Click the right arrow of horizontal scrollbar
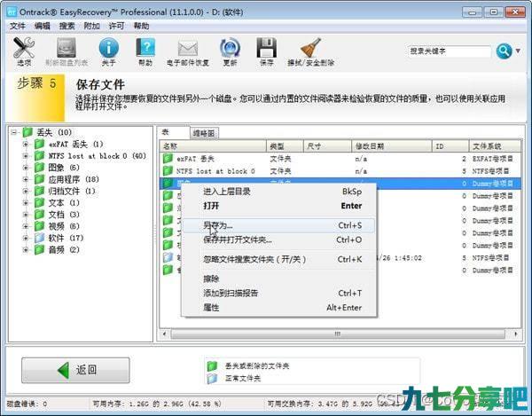This screenshot has height=416, width=532. click(x=516, y=334)
